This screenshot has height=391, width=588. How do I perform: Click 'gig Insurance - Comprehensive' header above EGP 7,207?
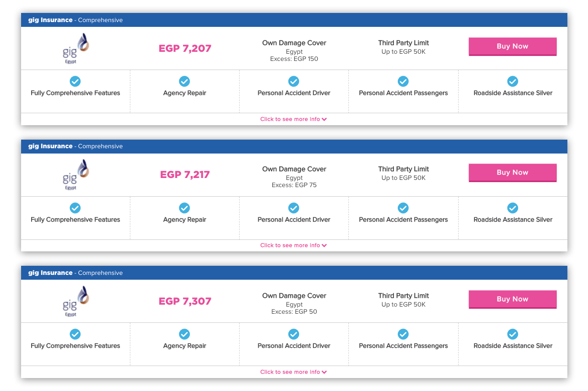point(76,20)
